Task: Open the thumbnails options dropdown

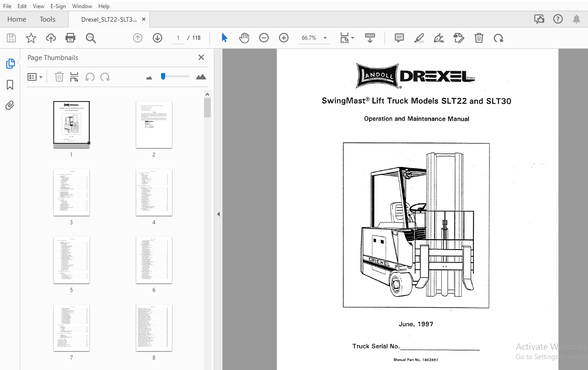Action: point(35,77)
